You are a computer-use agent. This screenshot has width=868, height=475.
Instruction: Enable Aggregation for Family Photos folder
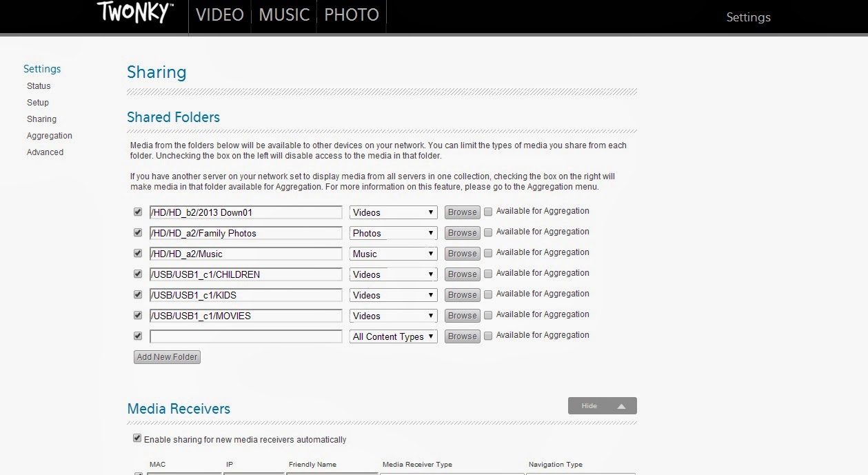click(x=488, y=233)
